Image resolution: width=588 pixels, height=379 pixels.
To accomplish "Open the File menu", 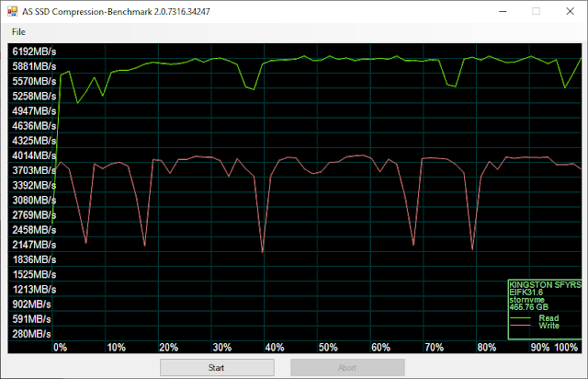I will tap(18, 32).
